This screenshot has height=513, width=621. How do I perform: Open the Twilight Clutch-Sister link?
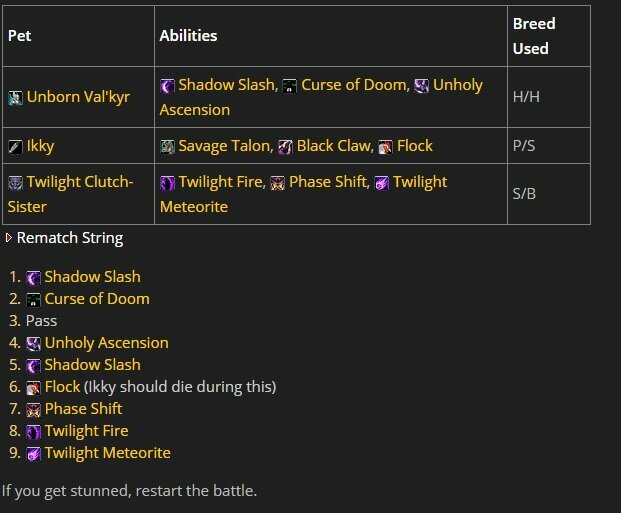pyautogui.click(x=70, y=194)
